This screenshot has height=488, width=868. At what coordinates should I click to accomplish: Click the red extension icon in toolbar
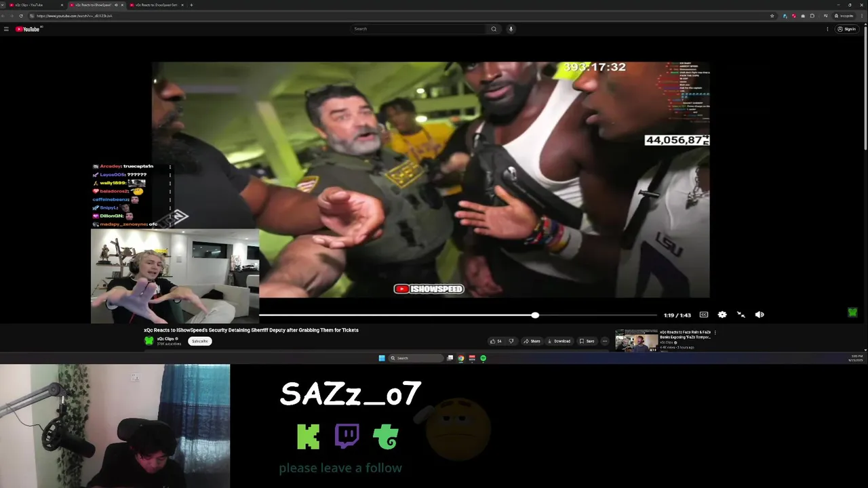(794, 16)
